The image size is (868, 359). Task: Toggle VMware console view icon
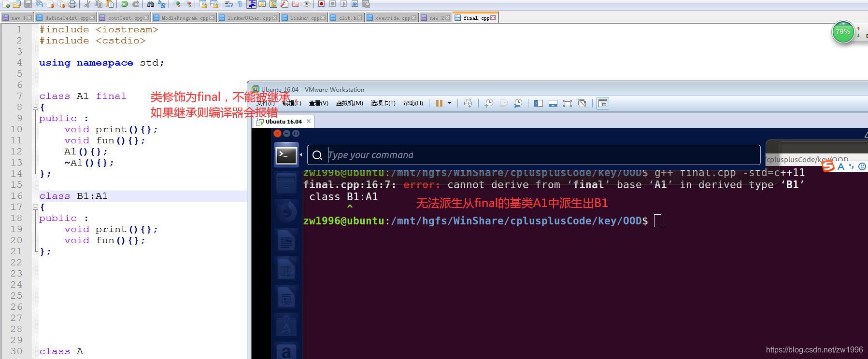click(603, 103)
